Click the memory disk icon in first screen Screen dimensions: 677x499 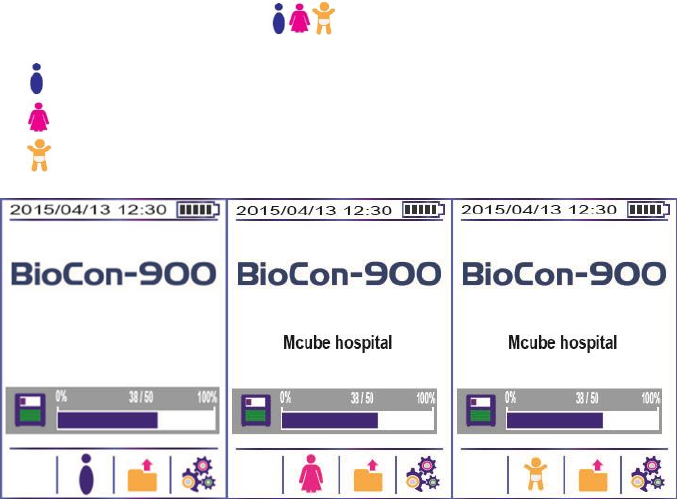click(31, 411)
